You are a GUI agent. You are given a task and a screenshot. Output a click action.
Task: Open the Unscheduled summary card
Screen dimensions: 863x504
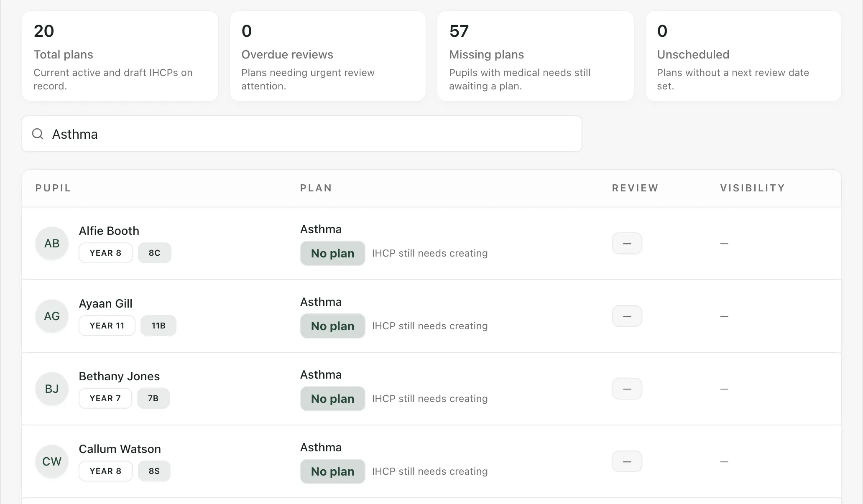point(743,56)
